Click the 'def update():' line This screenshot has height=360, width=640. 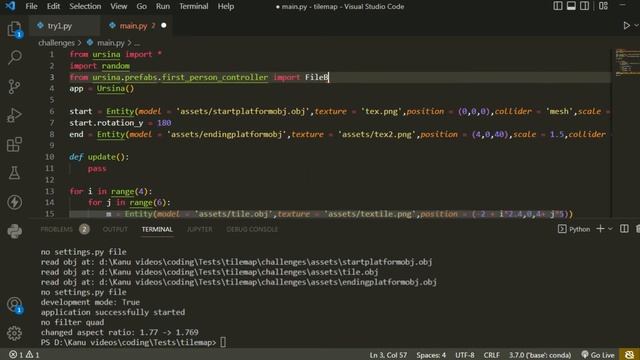pyautogui.click(x=99, y=157)
